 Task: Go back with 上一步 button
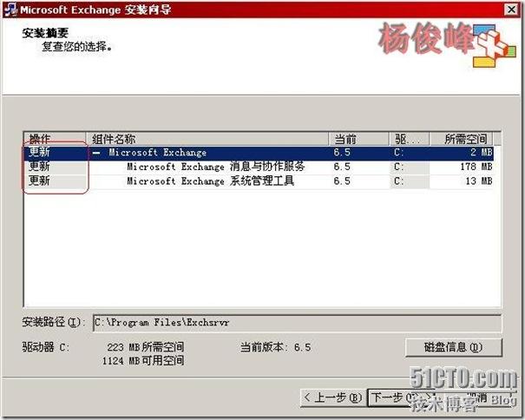click(333, 398)
